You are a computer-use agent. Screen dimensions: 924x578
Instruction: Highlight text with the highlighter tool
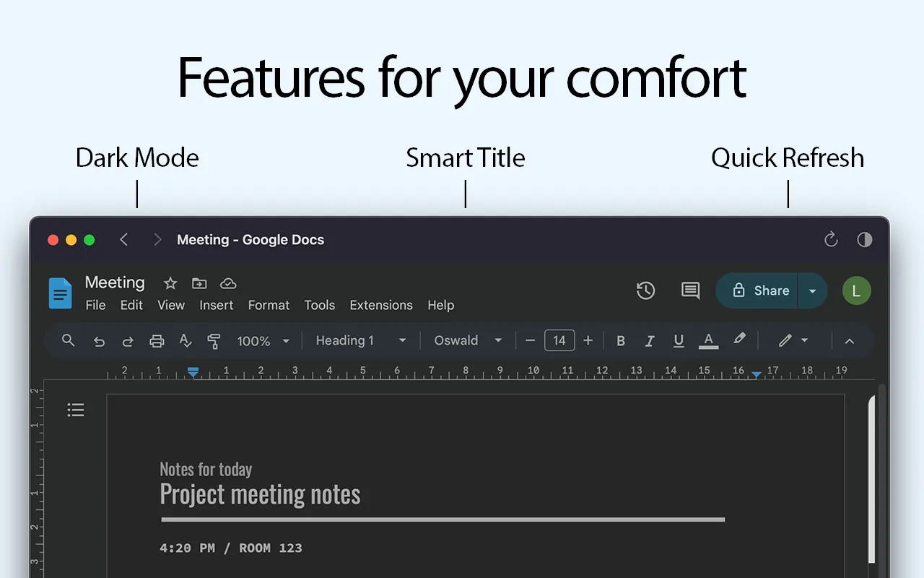tap(739, 340)
